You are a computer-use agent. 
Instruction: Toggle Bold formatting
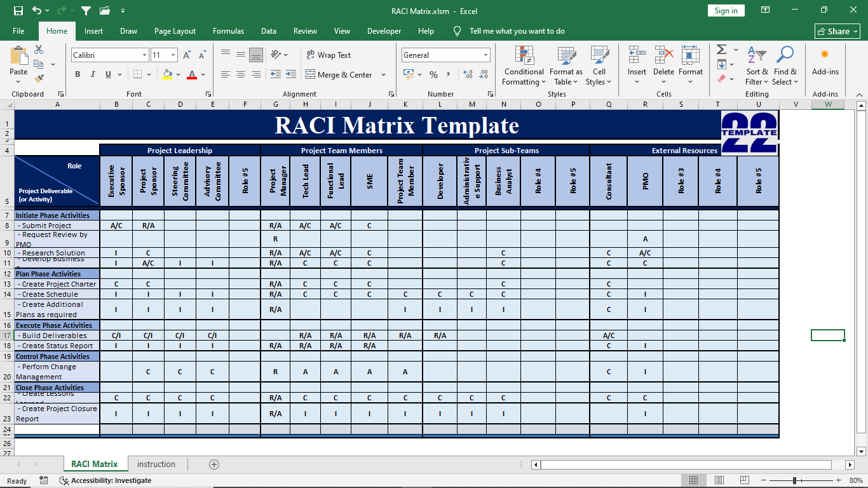click(x=78, y=74)
